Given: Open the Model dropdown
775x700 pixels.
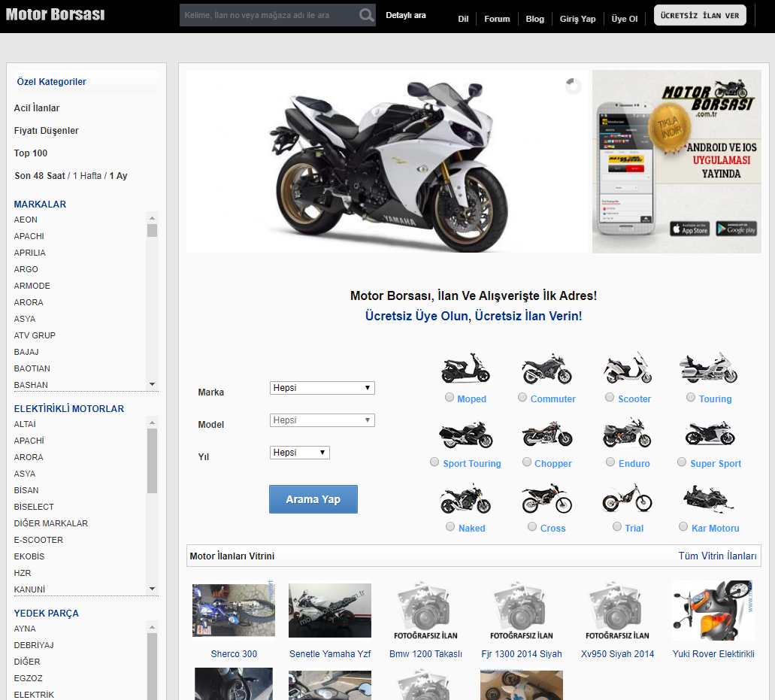Looking at the screenshot, I should 322,420.
